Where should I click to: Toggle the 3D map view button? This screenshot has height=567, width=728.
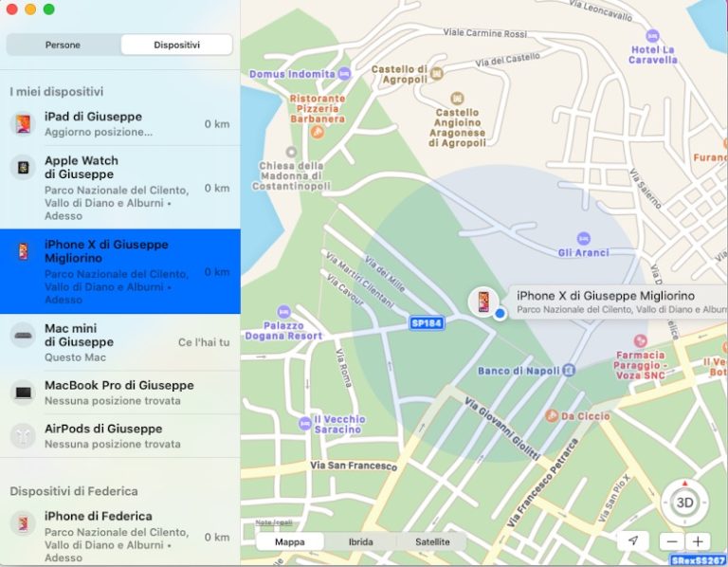684,503
